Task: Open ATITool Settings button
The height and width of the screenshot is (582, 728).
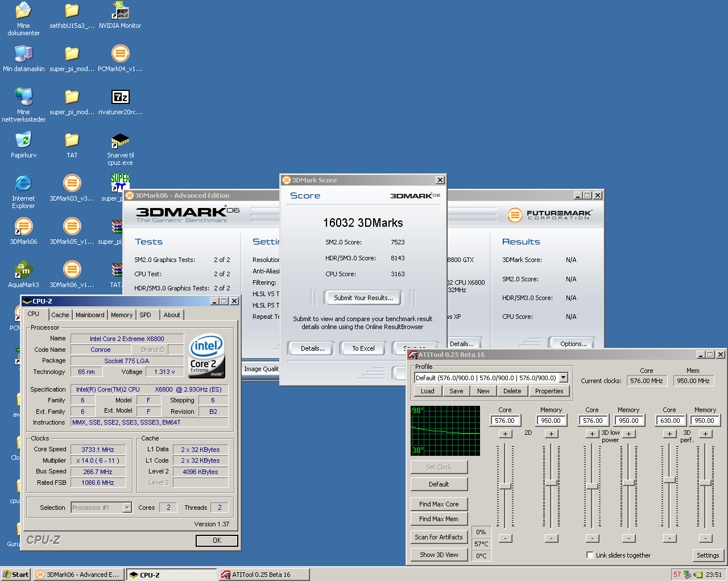Action: pyautogui.click(x=708, y=555)
